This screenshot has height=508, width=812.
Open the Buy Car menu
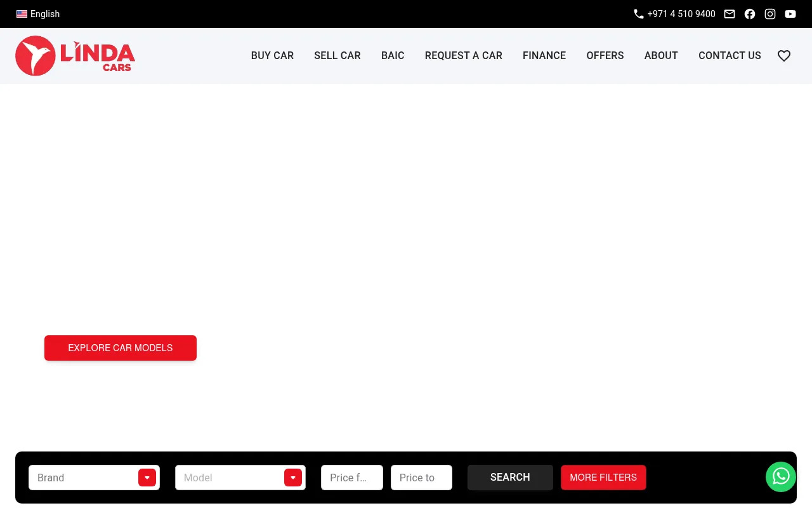tap(272, 56)
